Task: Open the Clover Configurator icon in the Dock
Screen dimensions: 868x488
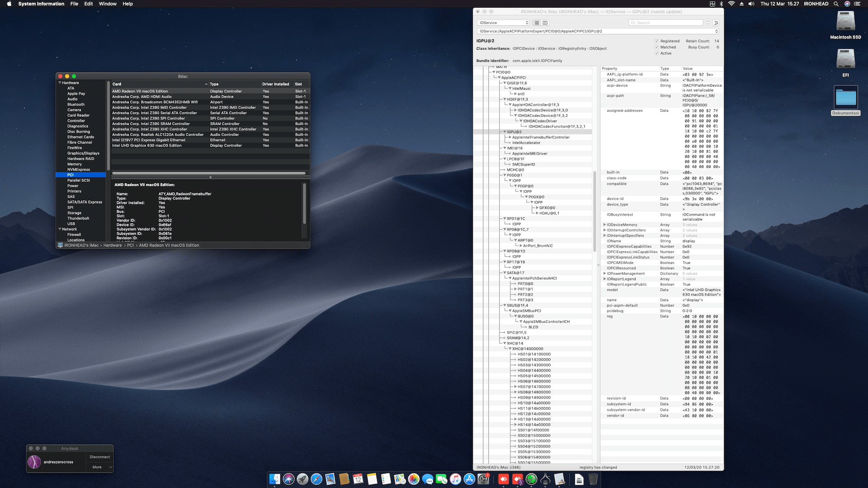Action: click(x=532, y=479)
